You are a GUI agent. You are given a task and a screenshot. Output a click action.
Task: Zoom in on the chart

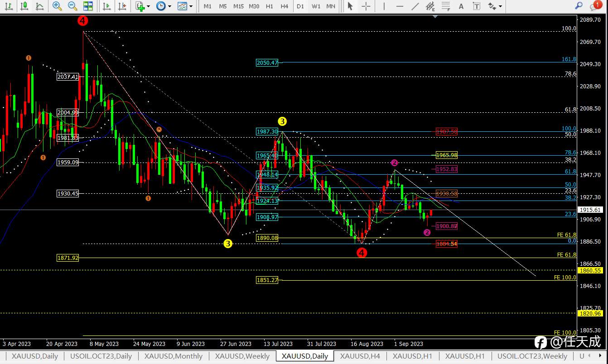[x=57, y=6]
